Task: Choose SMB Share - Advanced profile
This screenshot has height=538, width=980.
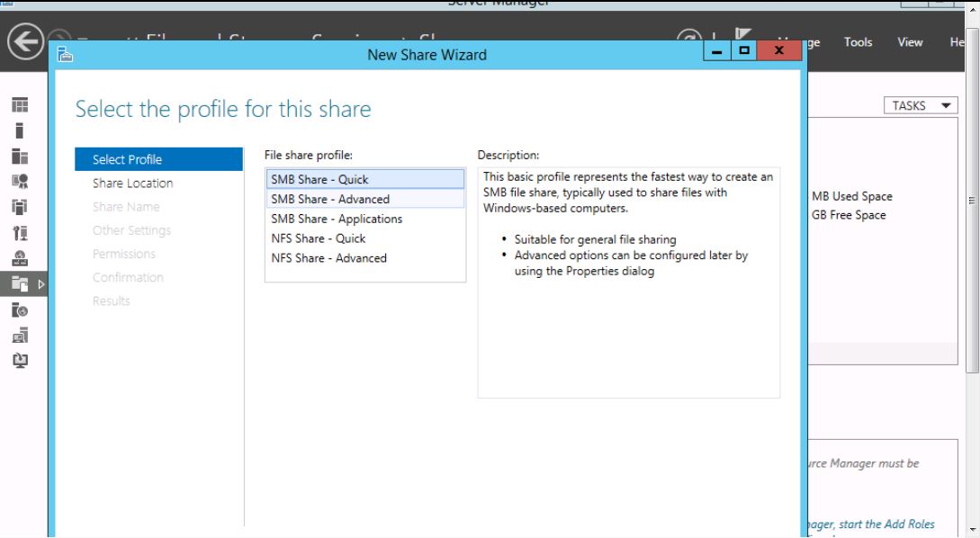Action: point(364,199)
